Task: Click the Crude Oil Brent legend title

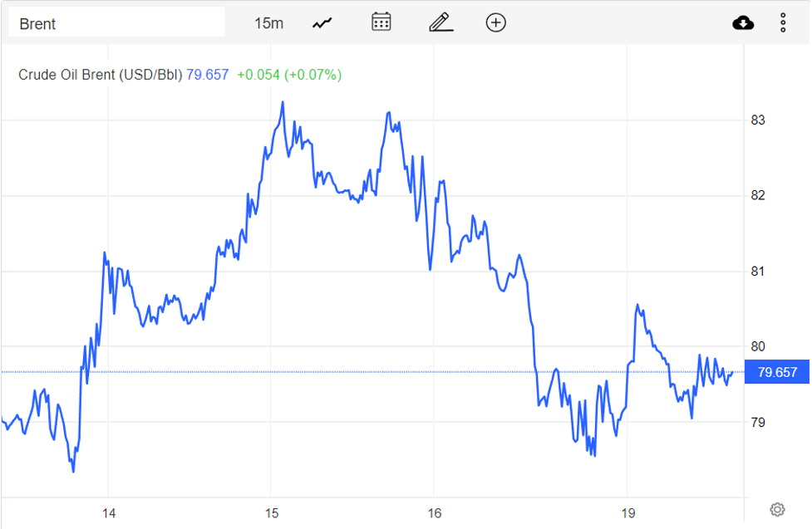Action: pos(100,75)
